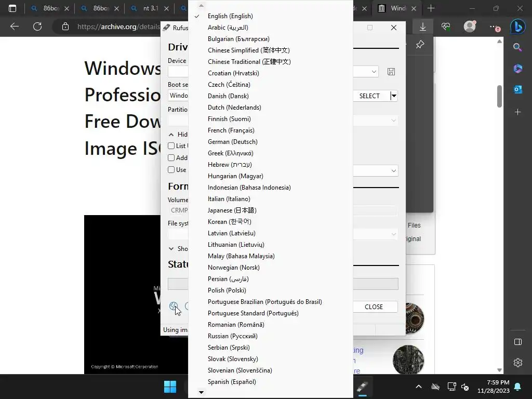
Task: View site information lock icon
Action: [65, 26]
